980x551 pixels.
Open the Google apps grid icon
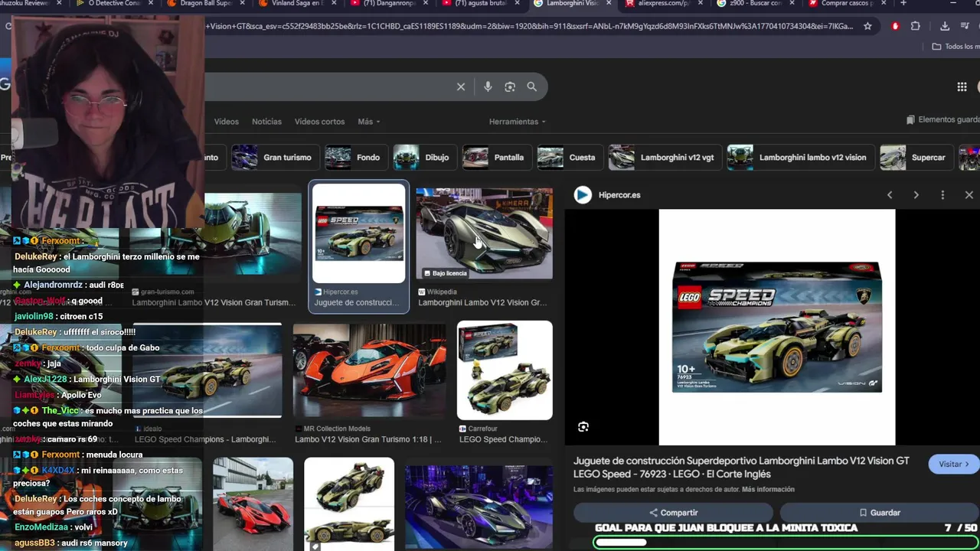pyautogui.click(x=962, y=86)
